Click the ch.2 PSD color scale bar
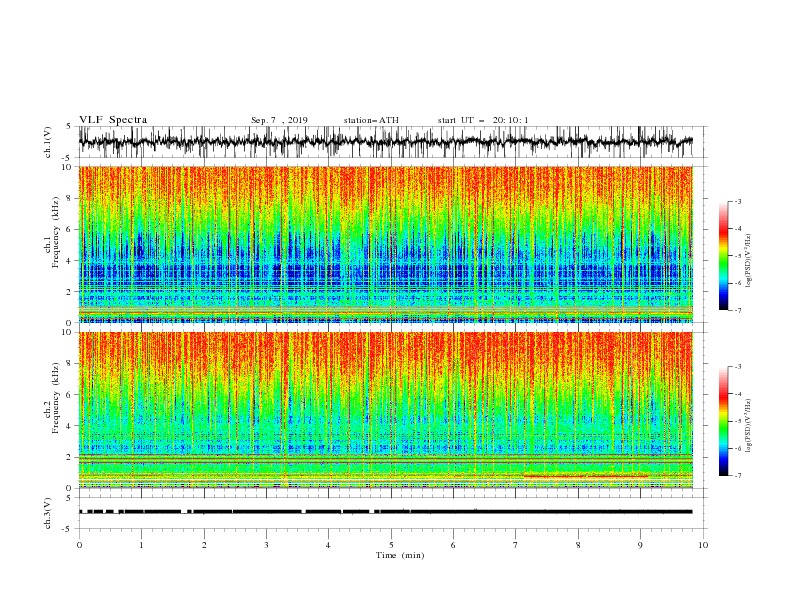Viewport: 792px width, 612px height. 723,421
